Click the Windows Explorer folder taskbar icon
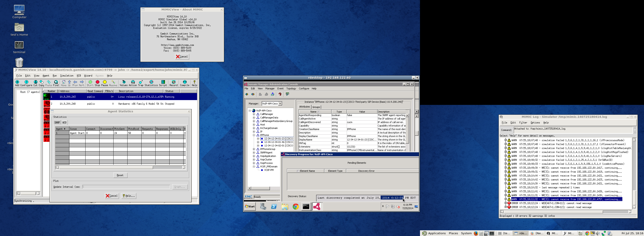Screen dimensions: 644x236 pos(285,206)
